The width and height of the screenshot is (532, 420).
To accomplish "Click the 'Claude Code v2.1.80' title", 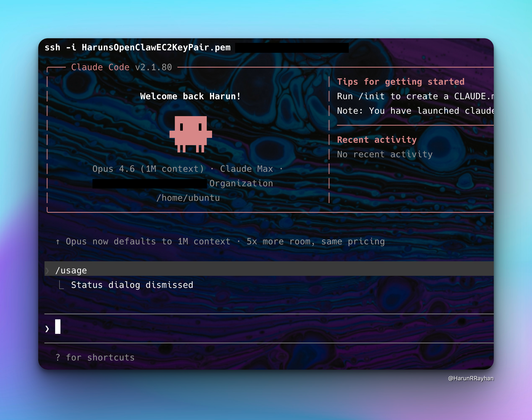I will (122, 67).
